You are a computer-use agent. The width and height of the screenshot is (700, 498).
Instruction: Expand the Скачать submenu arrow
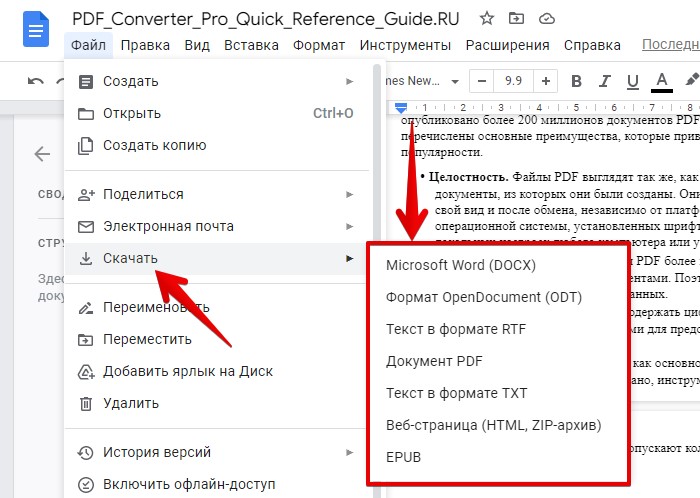(x=350, y=258)
